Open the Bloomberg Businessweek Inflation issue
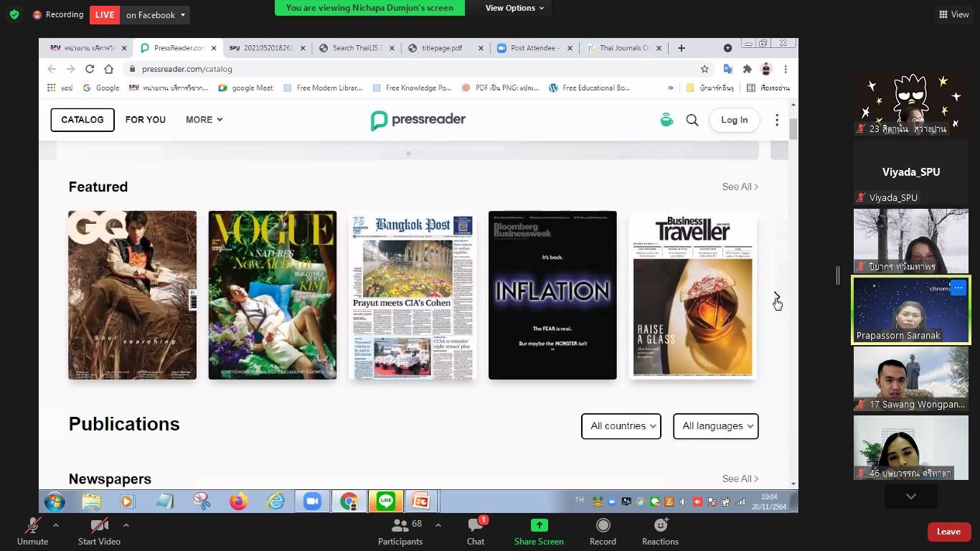This screenshot has height=551, width=980. click(552, 295)
